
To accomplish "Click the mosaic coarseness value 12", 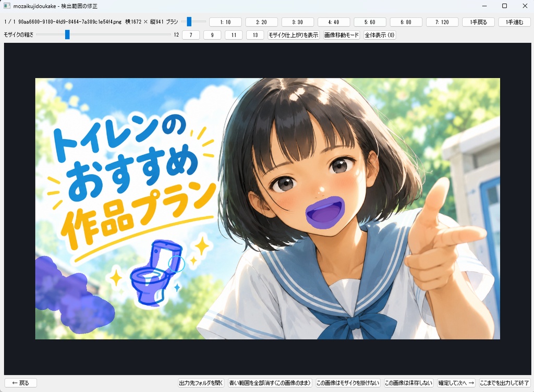I will coord(176,35).
